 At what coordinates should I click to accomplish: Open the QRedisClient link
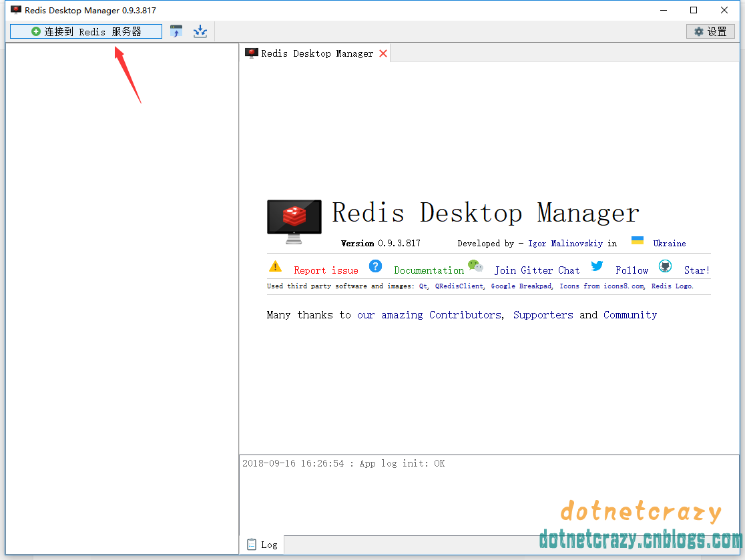[x=459, y=286]
